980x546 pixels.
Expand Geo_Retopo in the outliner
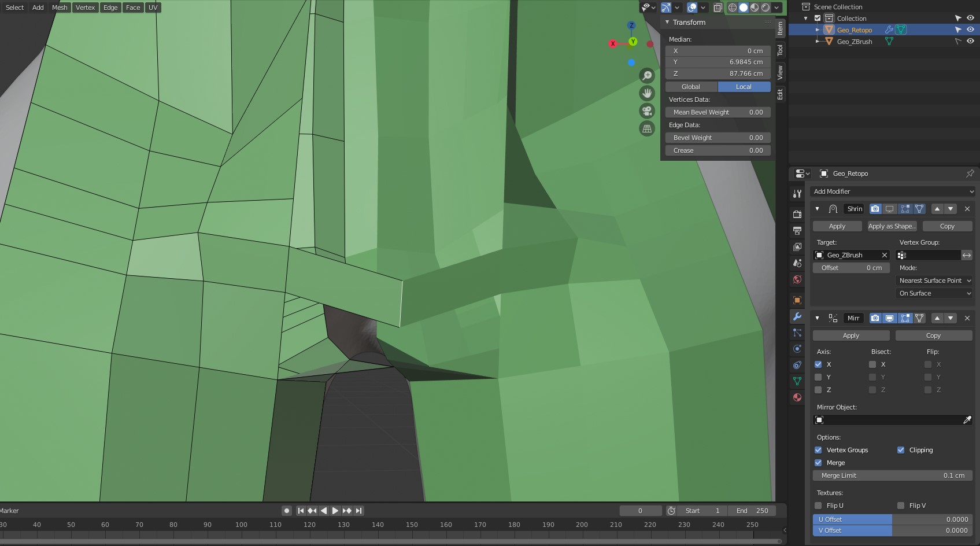coord(817,29)
